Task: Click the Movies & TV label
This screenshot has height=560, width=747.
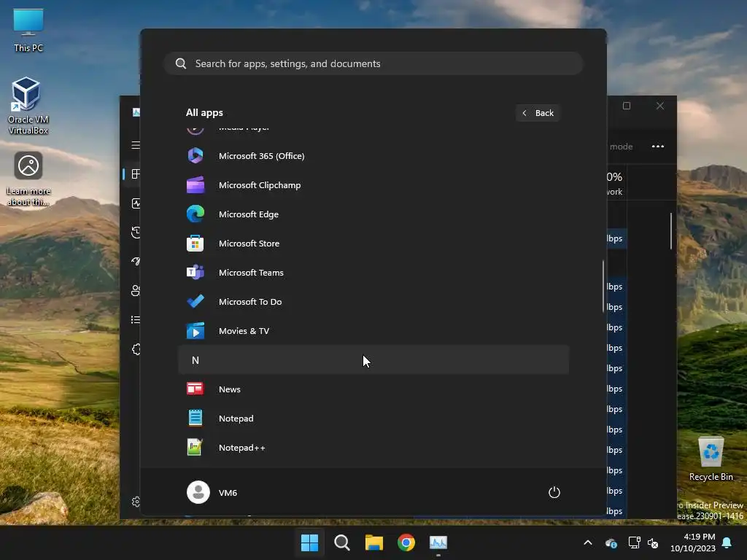Action: click(x=244, y=331)
